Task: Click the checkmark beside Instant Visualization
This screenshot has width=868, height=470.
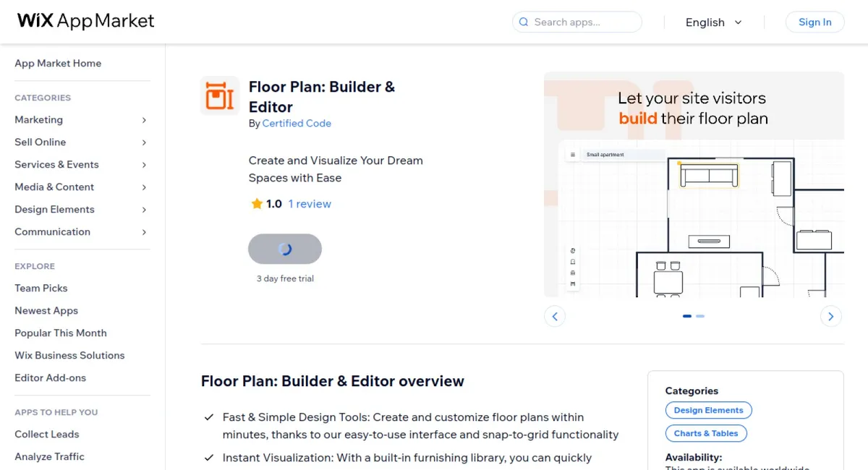Action: pos(209,457)
